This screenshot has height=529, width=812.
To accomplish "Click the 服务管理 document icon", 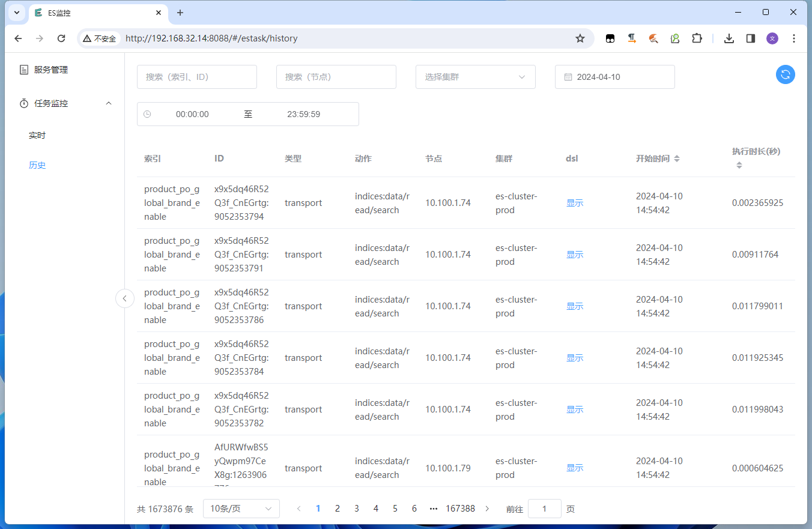I will pos(24,70).
